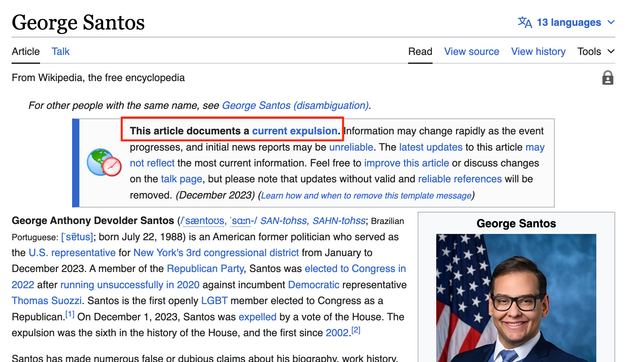This screenshot has height=362, width=637.
Task: Open the latest updates link
Action: pyautogui.click(x=431, y=147)
